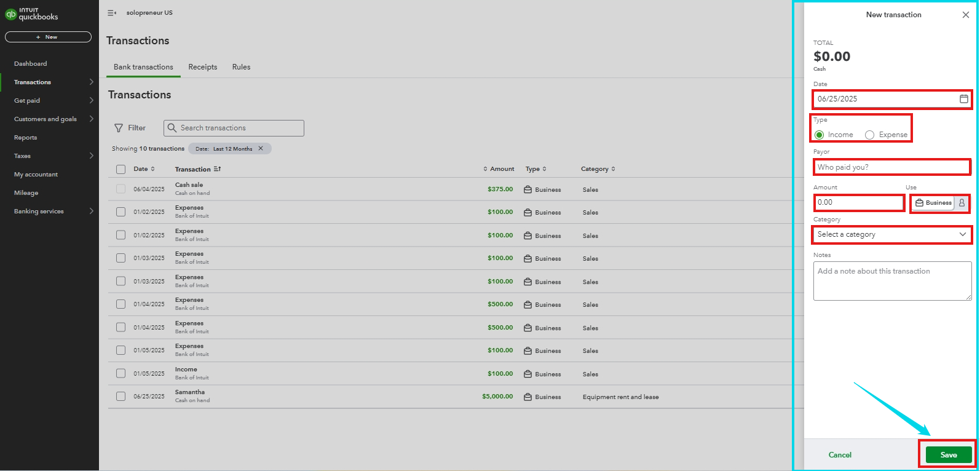Expand the Taxes sidebar menu

pyautogui.click(x=91, y=156)
